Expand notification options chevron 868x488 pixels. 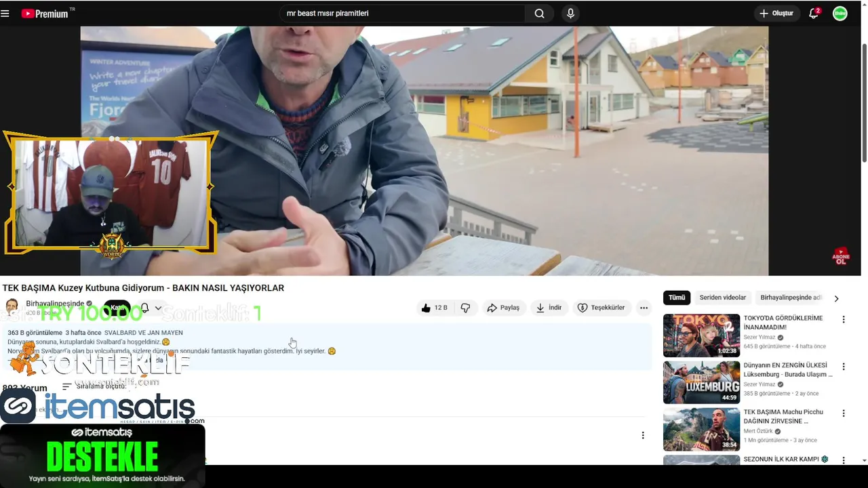[x=158, y=308]
